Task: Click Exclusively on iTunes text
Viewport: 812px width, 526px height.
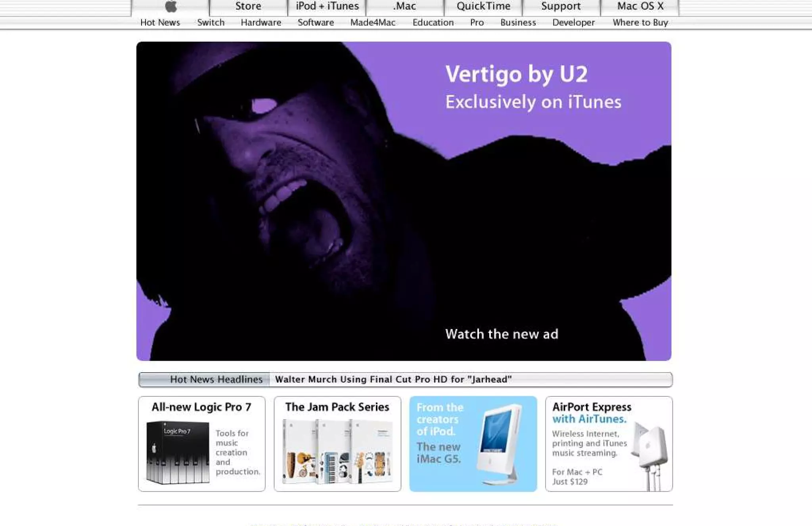Action: (x=533, y=102)
